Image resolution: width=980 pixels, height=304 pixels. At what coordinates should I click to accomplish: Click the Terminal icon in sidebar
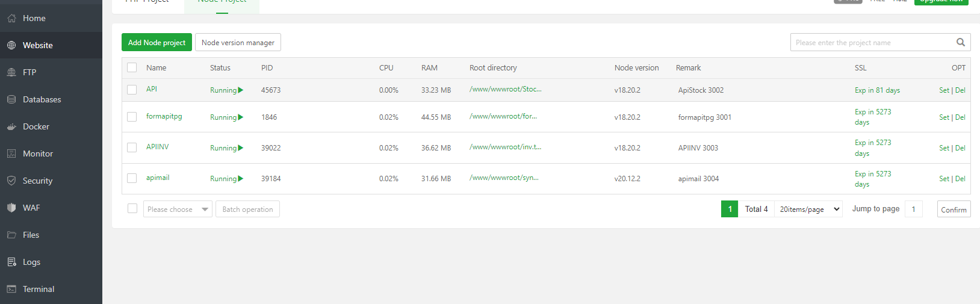click(x=11, y=289)
